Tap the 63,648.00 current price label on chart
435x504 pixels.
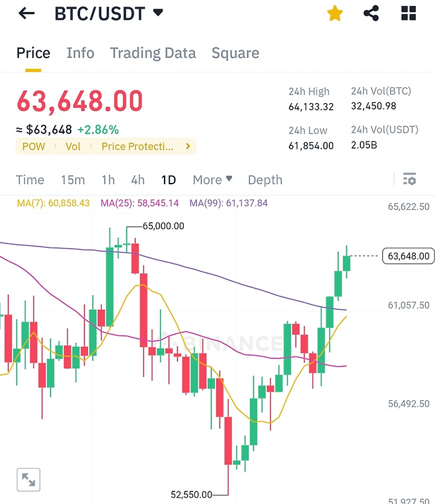tap(407, 256)
